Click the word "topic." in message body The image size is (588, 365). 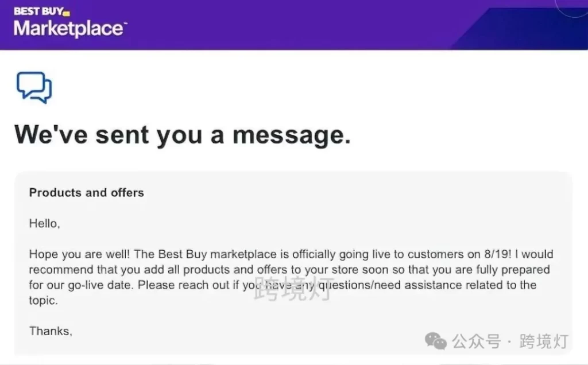click(44, 301)
